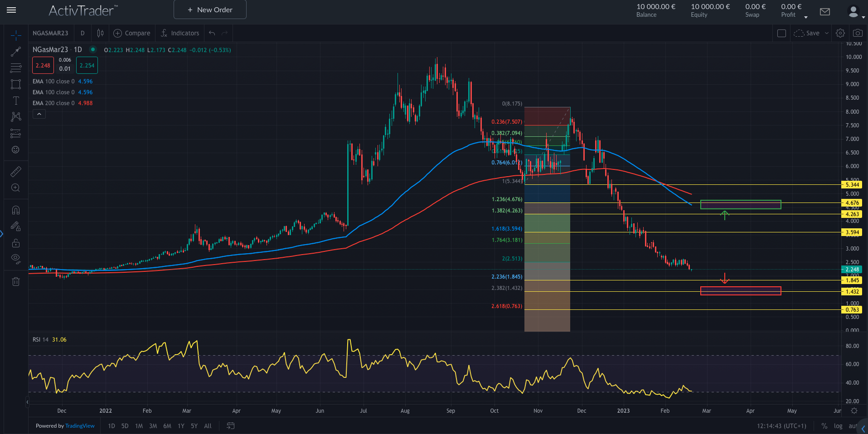Open the user account dropdown
This screenshot has height=434, width=868.
855,12
